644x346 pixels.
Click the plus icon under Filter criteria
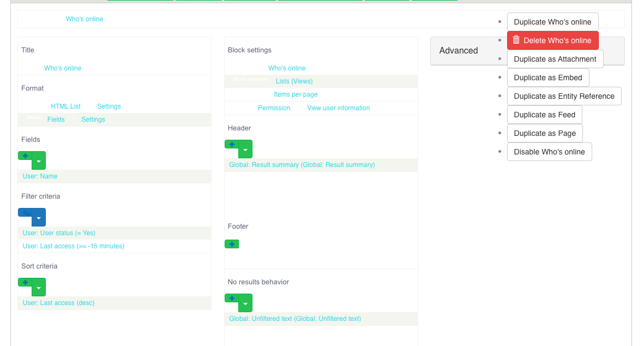click(25, 212)
